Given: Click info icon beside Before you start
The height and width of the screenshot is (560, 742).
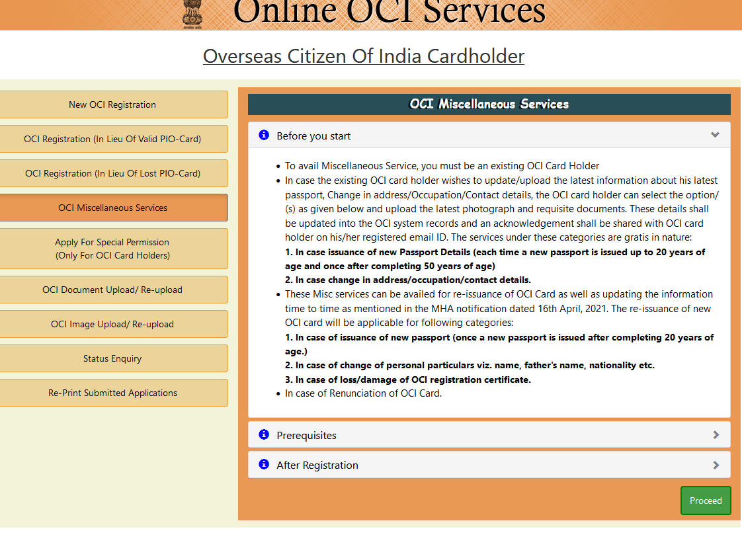Looking at the screenshot, I should (264, 136).
